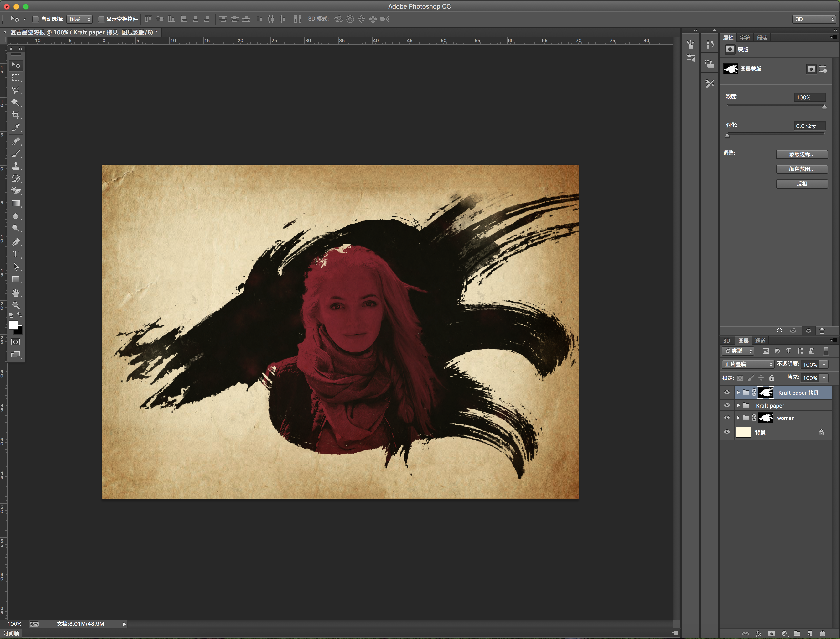Select the Crop tool
The image size is (840, 639).
tap(16, 115)
